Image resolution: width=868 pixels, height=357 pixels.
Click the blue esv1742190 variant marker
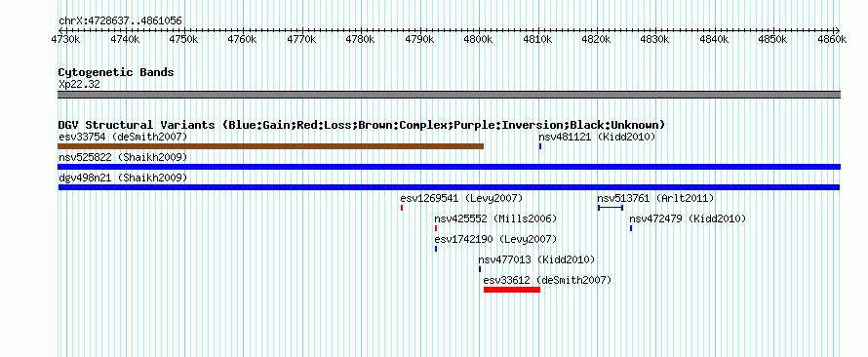click(x=436, y=249)
